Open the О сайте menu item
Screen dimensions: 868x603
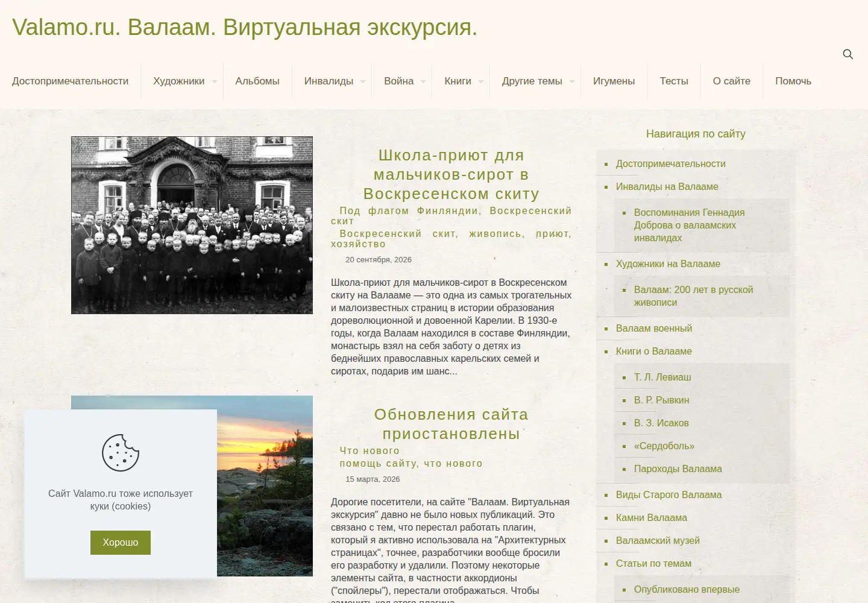(x=732, y=81)
